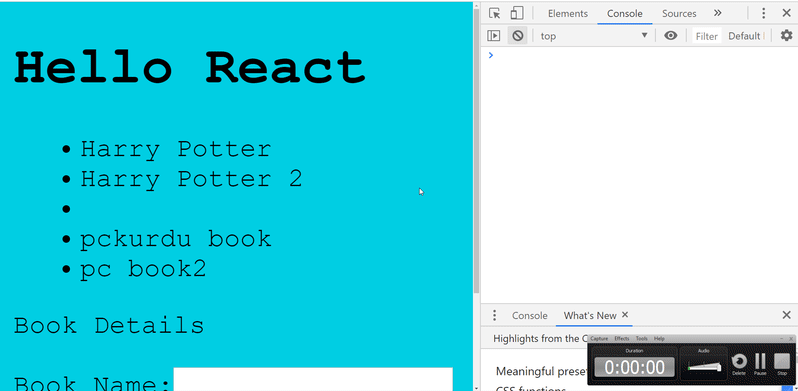Image resolution: width=798 pixels, height=391 pixels.
Task: Open the Default levels dropdown
Action: tap(747, 36)
